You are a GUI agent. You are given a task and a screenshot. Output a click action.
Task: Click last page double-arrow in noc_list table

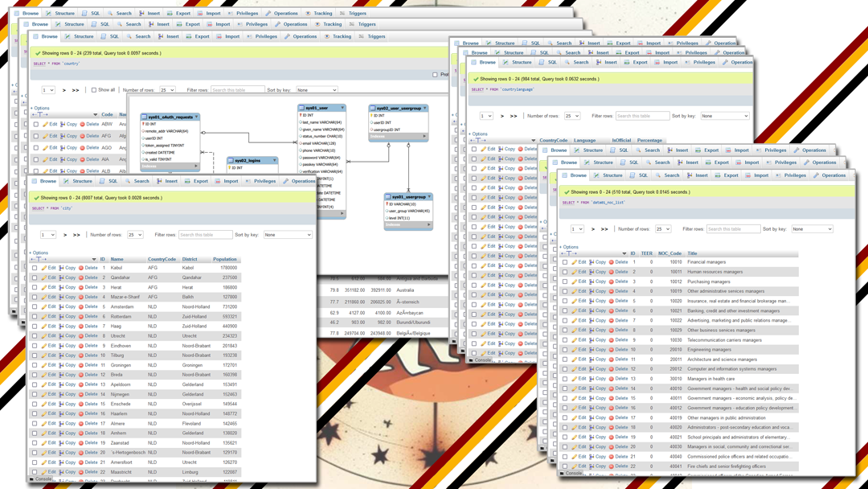[x=604, y=229]
